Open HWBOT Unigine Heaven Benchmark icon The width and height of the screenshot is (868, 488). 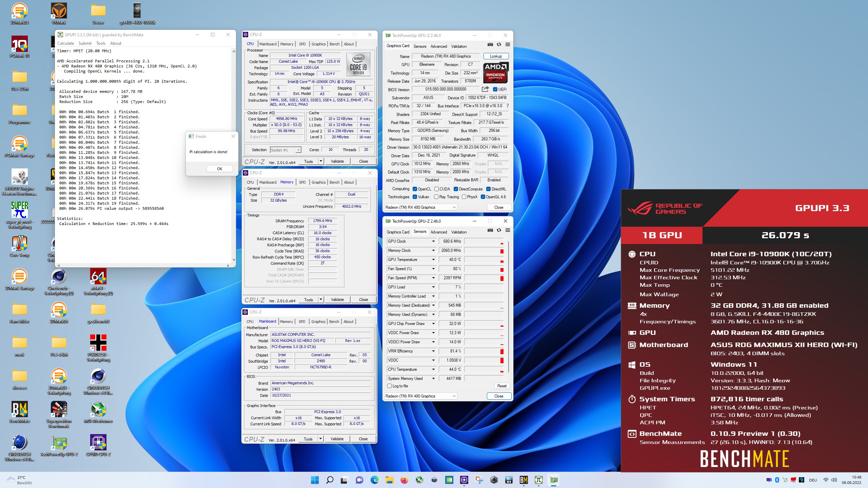tap(19, 182)
